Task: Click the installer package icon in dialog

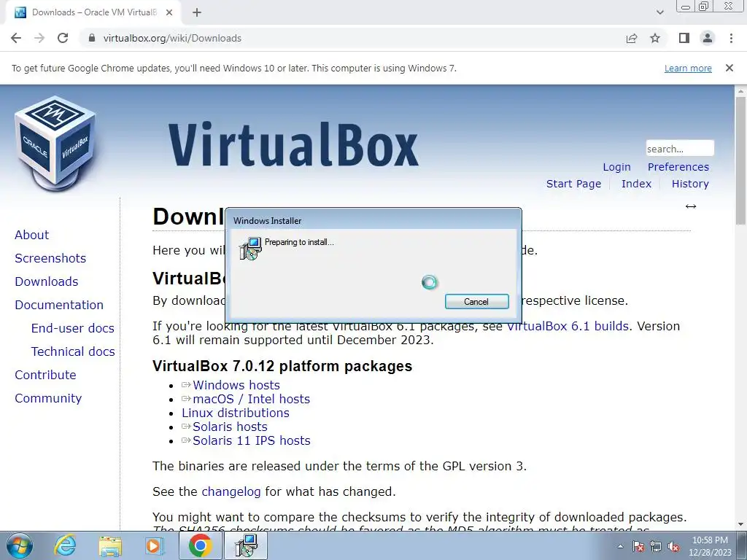Action: click(251, 248)
